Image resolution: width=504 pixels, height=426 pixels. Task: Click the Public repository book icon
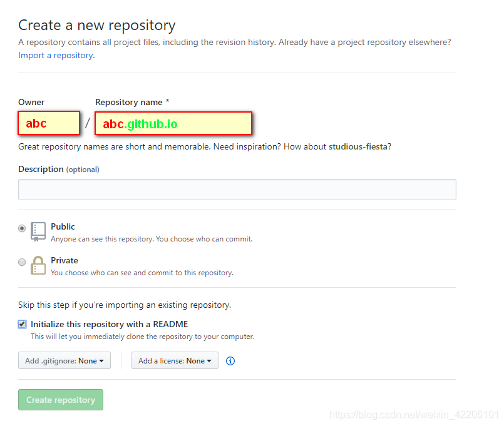point(38,231)
